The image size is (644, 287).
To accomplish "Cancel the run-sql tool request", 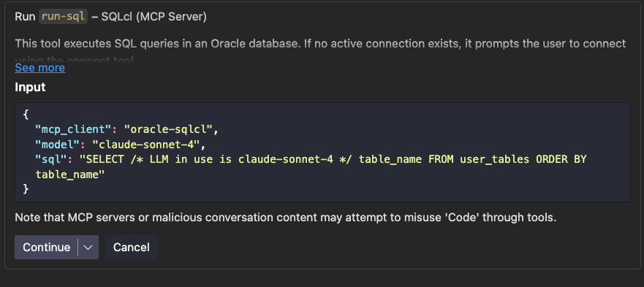I will [131, 247].
